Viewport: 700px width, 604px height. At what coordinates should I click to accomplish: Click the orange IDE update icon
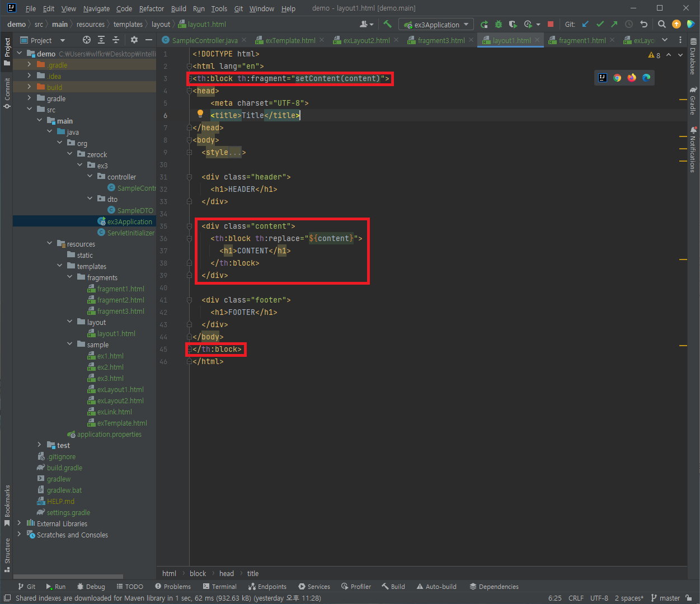point(676,24)
